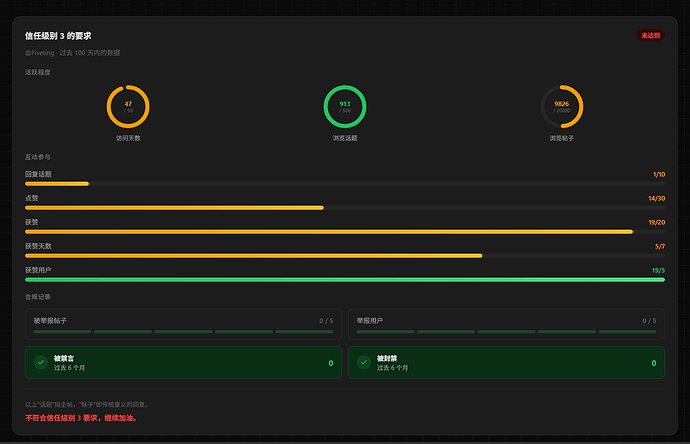Click the red 未达到 status badge
Screen dimensions: 690x444
pyautogui.click(x=650, y=36)
